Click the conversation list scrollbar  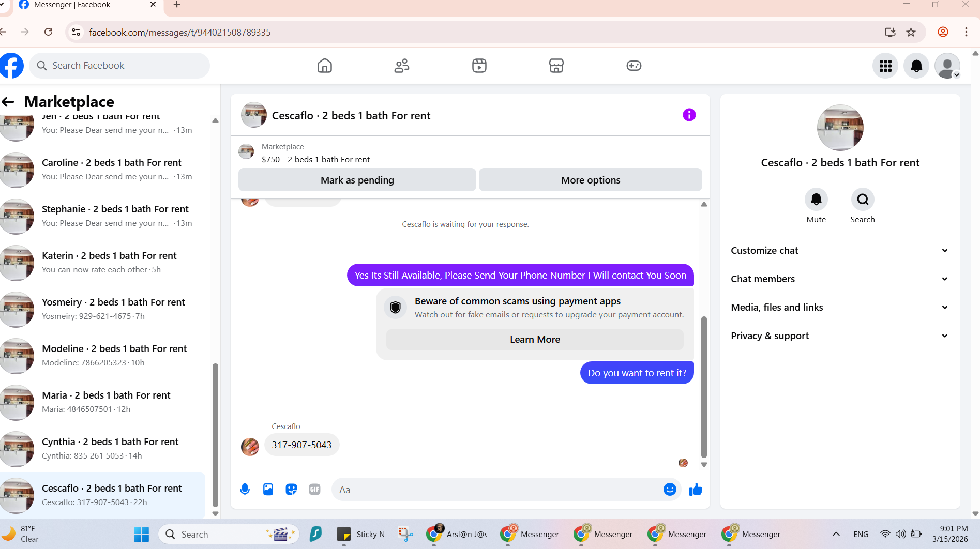tap(215, 435)
